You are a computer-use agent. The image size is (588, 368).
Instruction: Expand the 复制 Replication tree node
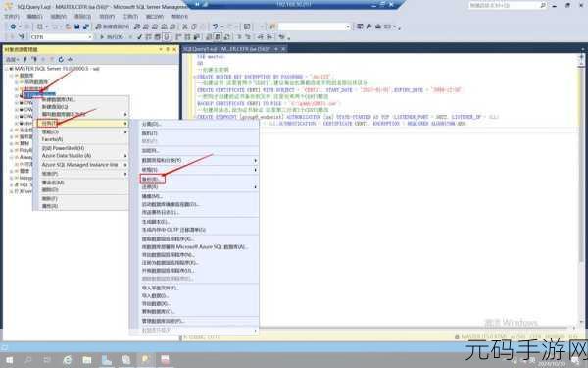click(12, 144)
